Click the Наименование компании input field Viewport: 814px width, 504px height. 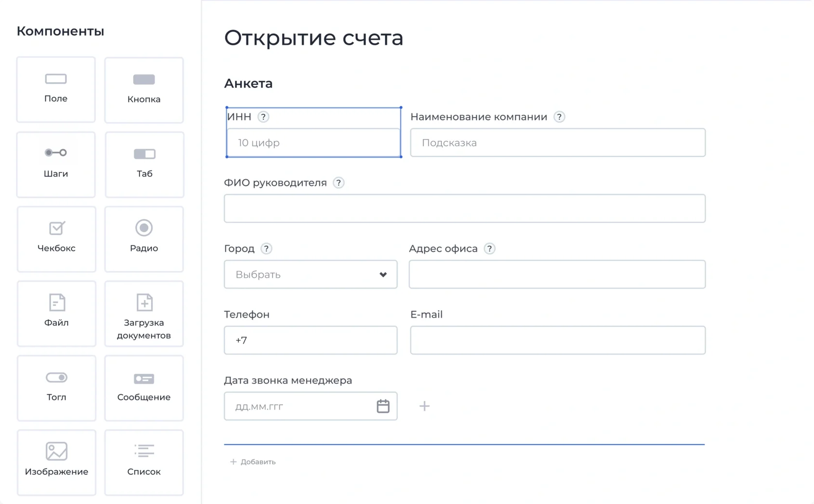pyautogui.click(x=558, y=143)
